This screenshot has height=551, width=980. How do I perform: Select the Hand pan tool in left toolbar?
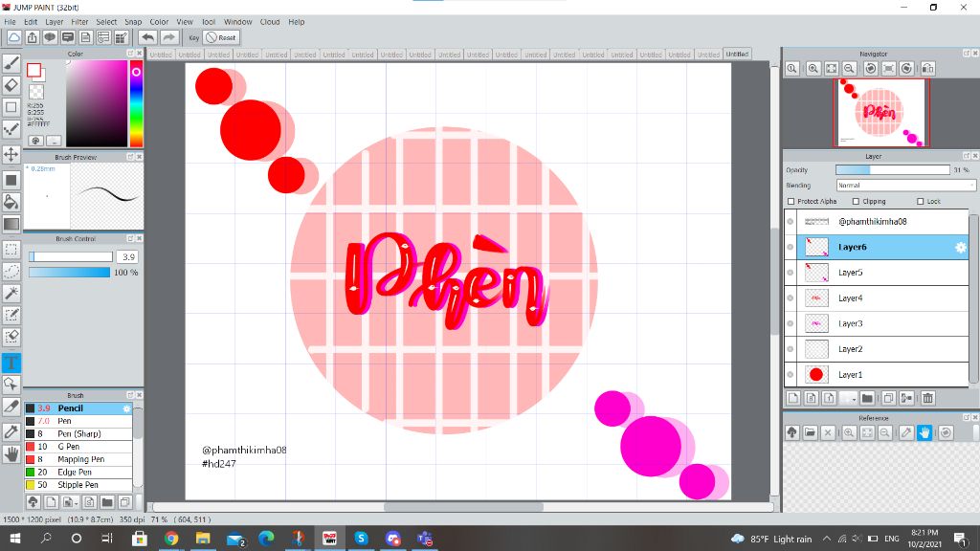tap(11, 454)
